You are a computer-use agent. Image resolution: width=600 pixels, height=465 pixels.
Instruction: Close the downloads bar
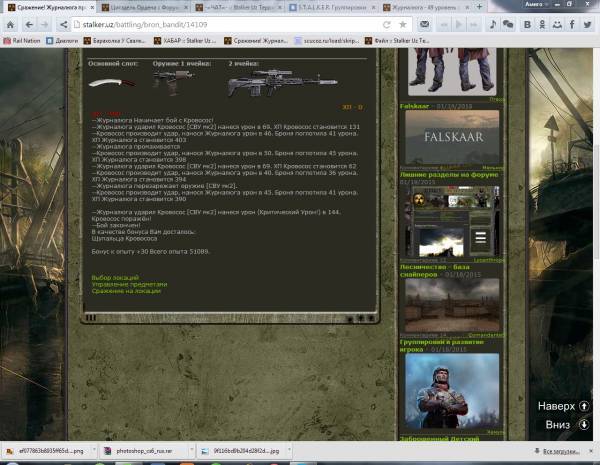click(x=591, y=451)
